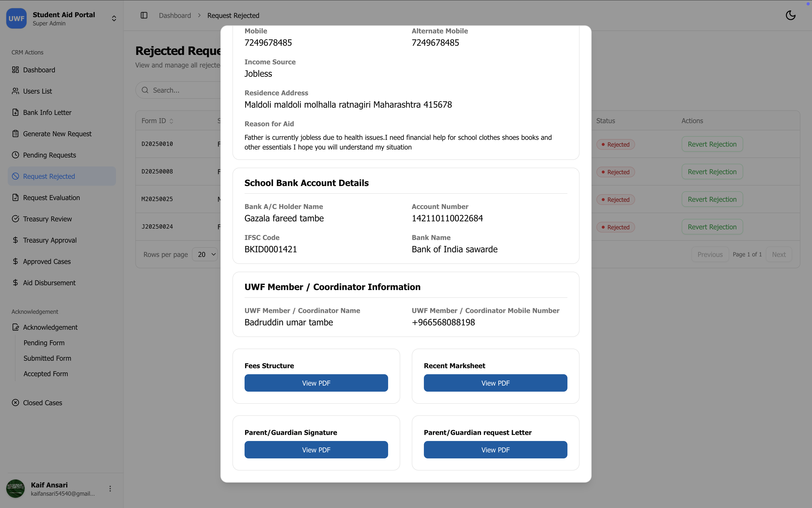
Task: View Recent Marksheet PDF
Action: 495,383
